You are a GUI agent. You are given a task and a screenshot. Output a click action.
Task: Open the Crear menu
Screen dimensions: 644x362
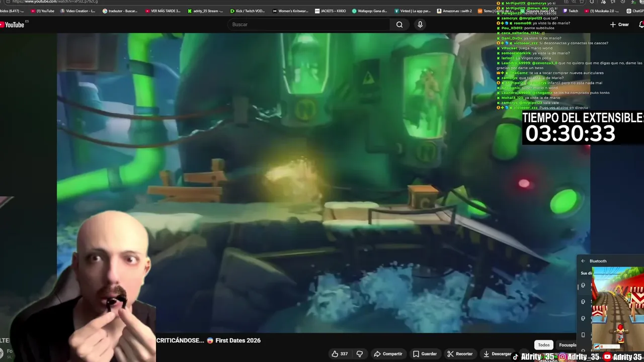tap(619, 25)
